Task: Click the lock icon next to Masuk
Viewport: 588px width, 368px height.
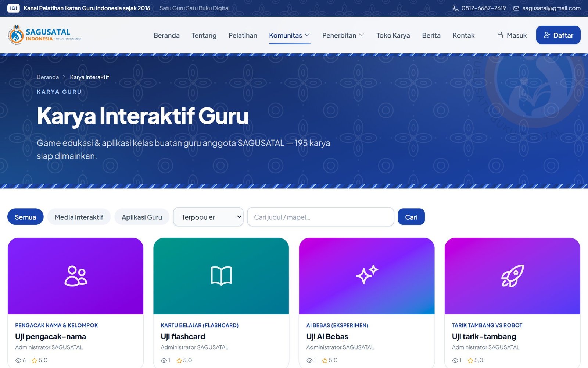Action: point(500,35)
